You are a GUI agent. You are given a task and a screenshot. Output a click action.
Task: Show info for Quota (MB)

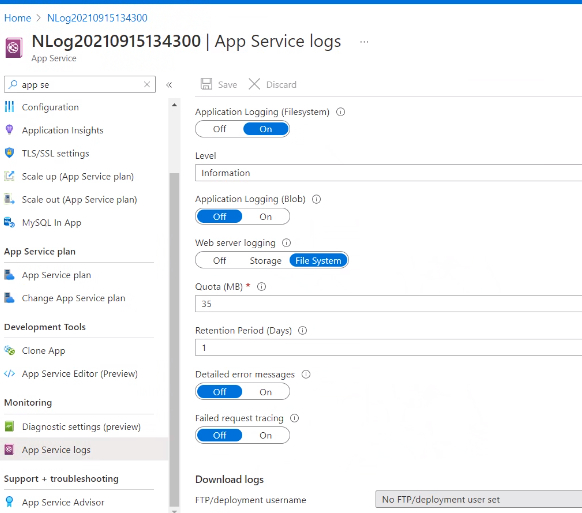click(261, 287)
